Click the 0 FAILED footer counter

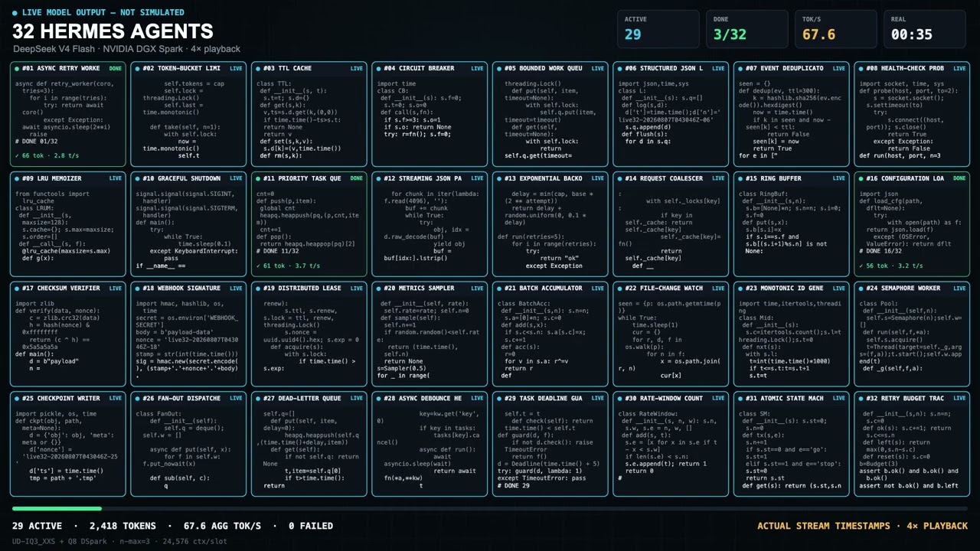click(311, 527)
